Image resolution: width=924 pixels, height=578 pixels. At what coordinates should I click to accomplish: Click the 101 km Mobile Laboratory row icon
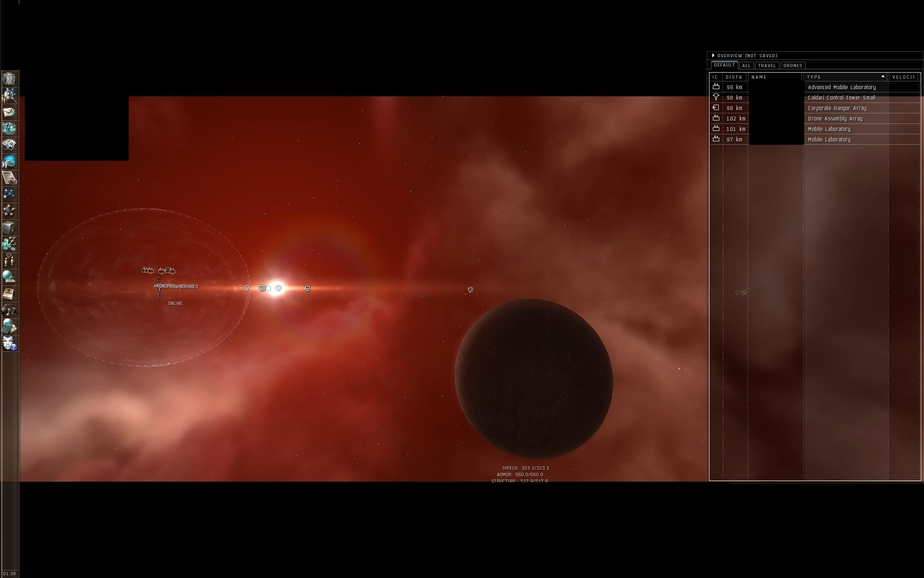tap(716, 129)
